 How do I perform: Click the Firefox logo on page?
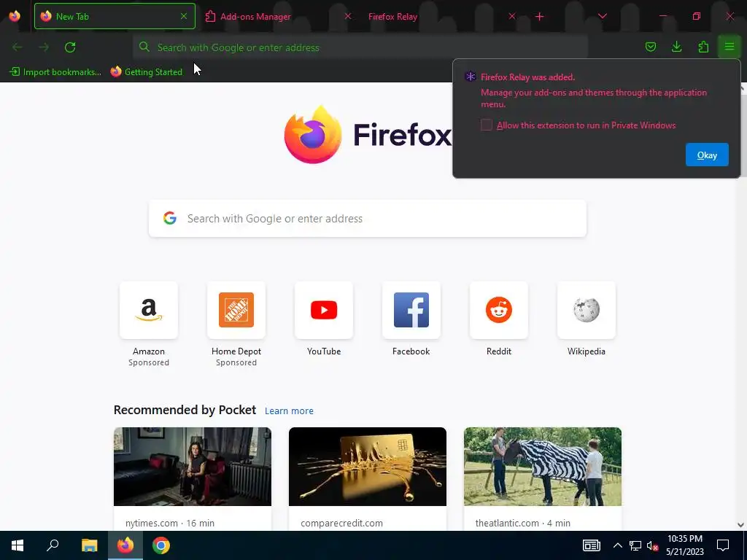pyautogui.click(x=313, y=134)
